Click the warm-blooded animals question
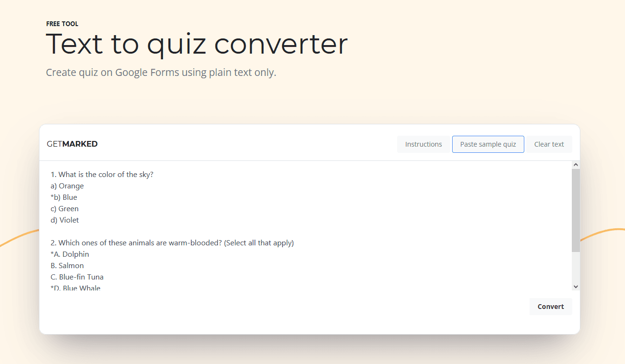 click(172, 243)
